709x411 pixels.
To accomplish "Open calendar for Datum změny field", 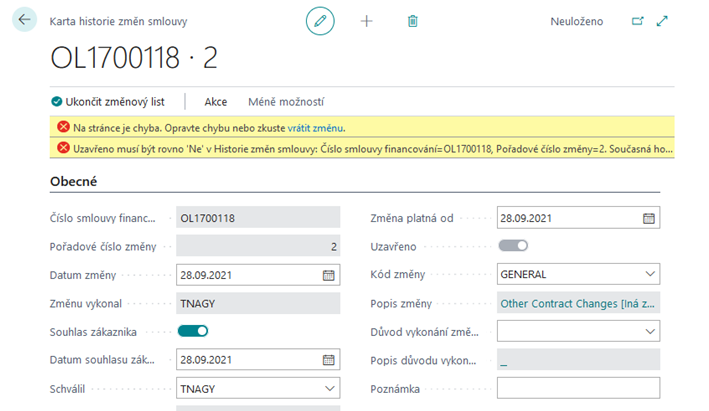I will tap(328, 275).
